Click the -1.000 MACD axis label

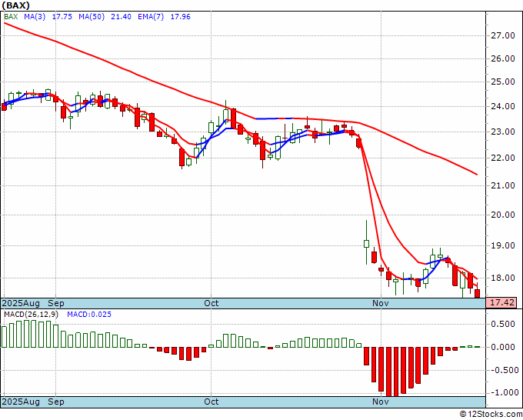pos(503,392)
